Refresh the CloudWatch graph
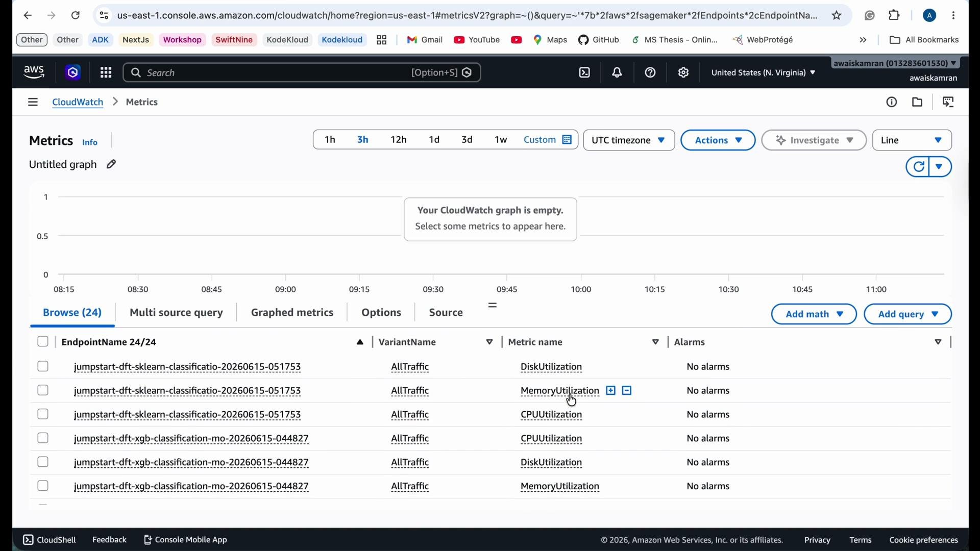The height and width of the screenshot is (551, 980). (918, 167)
